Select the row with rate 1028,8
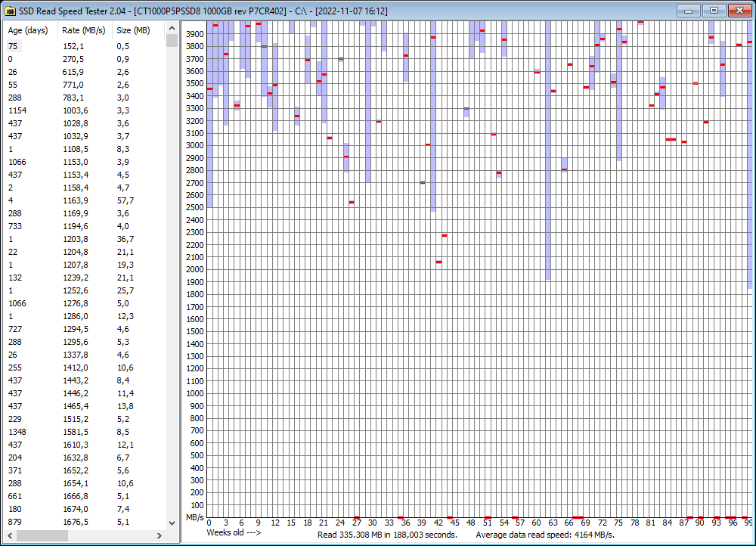Image resolution: width=756 pixels, height=546 pixels. (x=85, y=123)
